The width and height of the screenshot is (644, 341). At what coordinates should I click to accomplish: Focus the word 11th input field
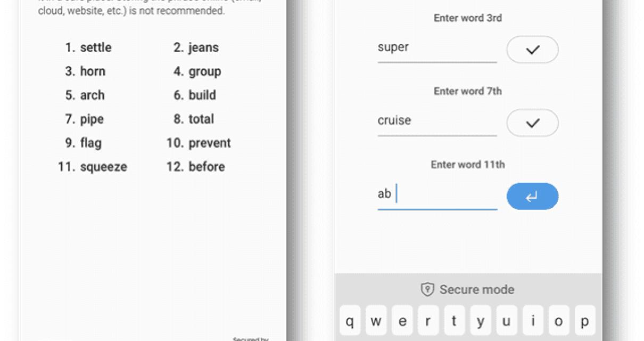[x=436, y=194]
